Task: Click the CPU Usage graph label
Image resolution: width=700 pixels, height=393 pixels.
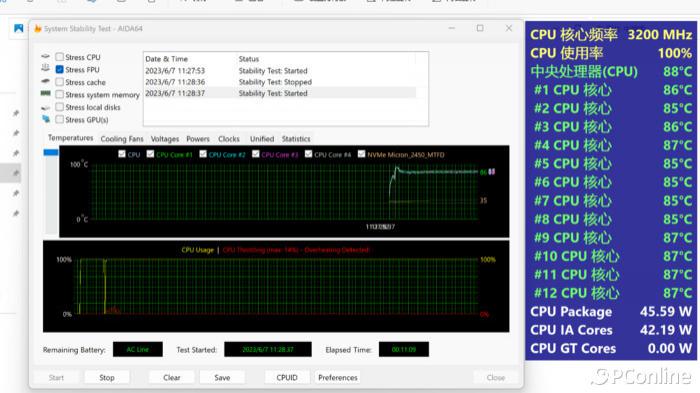Action: click(x=197, y=250)
